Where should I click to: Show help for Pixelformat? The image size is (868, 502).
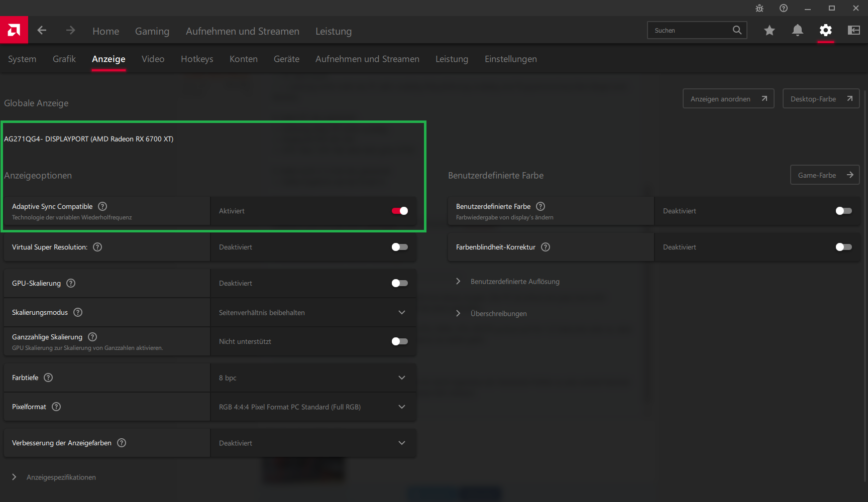point(56,407)
